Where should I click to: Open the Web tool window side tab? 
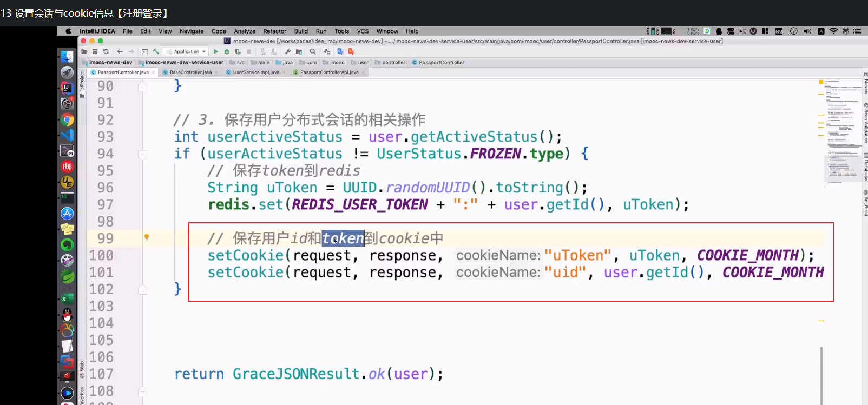point(82,369)
